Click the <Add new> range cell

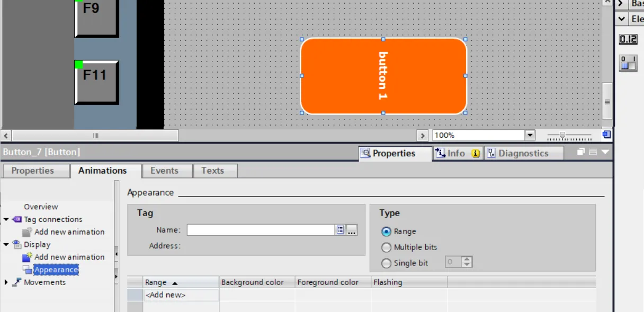click(182, 295)
